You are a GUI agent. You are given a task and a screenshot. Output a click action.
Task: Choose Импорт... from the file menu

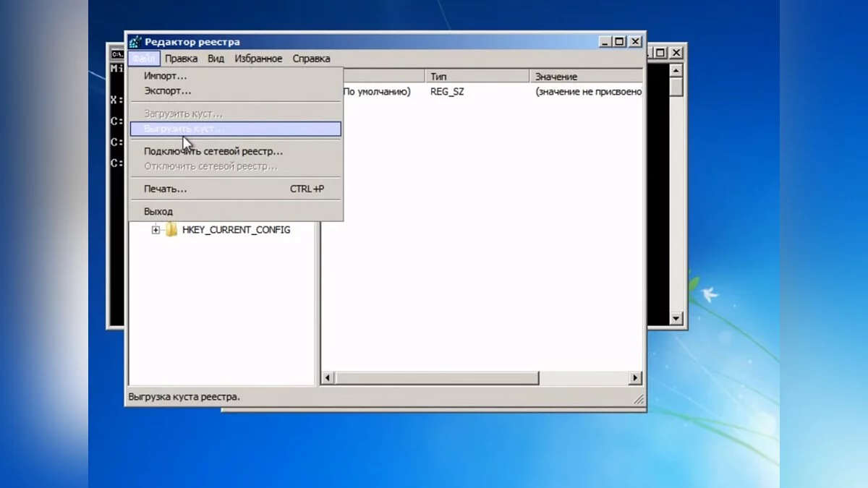coord(165,75)
